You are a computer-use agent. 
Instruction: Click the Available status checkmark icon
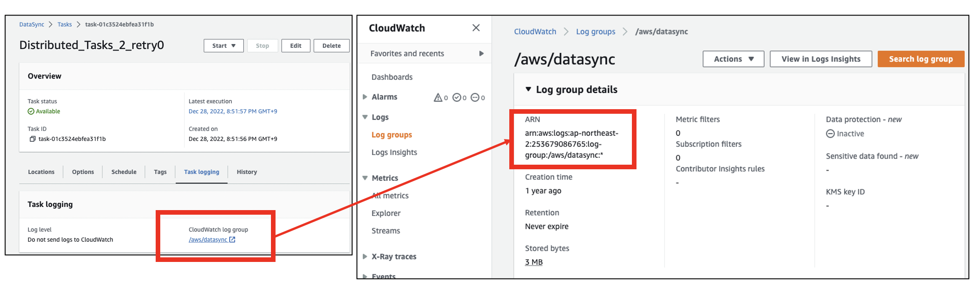tap(31, 111)
